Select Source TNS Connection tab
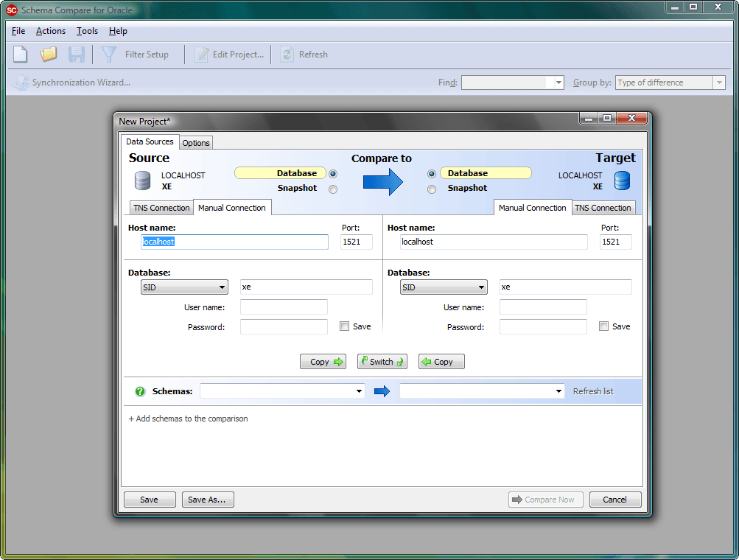 pos(161,208)
